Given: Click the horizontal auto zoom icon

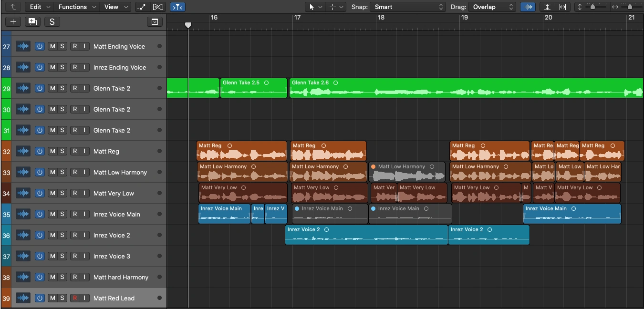Looking at the screenshot, I should pos(563,7).
